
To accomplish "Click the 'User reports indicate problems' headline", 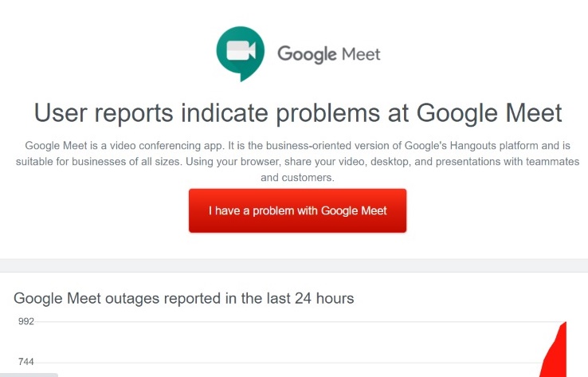I will tap(298, 112).
